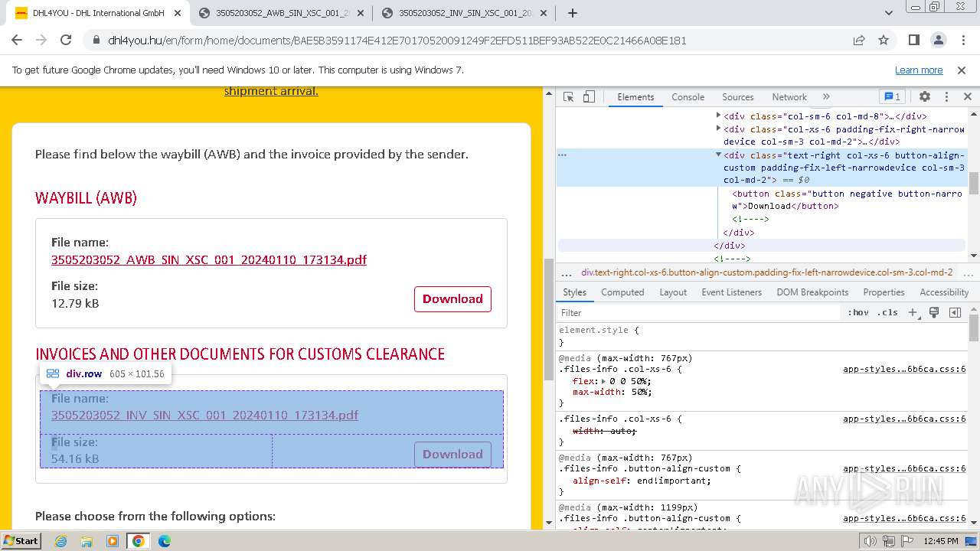Image resolution: width=980 pixels, height=551 pixels.
Task: Toggle the device toolbar icon in DevTools
Action: (589, 97)
